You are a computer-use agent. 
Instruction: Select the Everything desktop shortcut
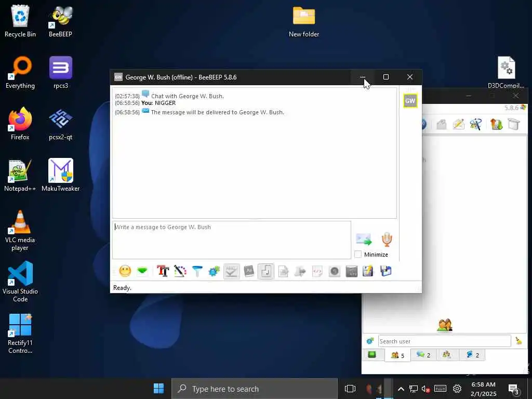20,72
